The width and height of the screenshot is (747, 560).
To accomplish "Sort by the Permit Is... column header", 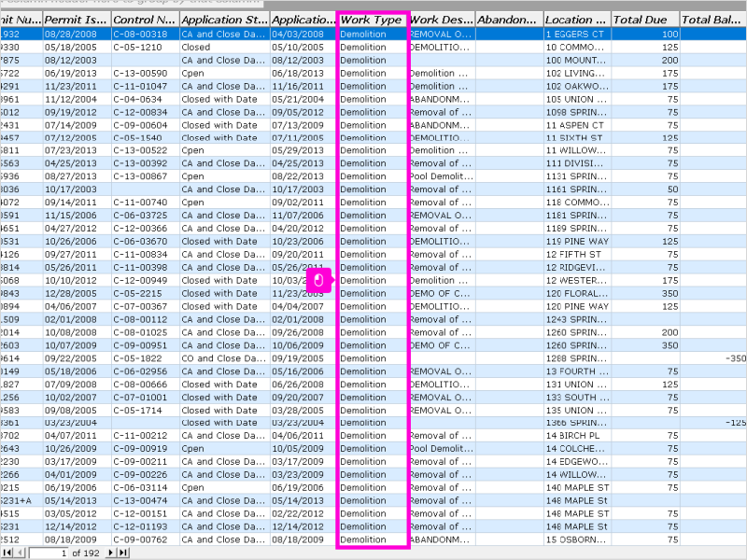I will (77, 20).
